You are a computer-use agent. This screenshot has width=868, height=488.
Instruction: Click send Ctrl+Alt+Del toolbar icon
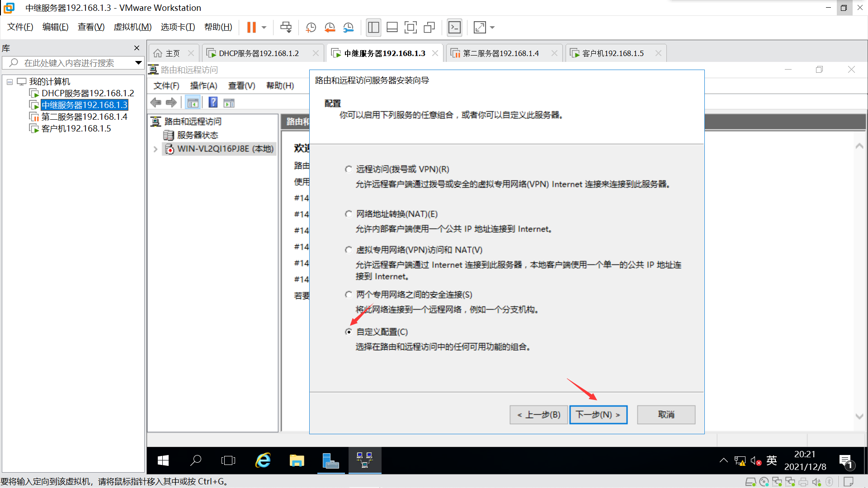286,28
